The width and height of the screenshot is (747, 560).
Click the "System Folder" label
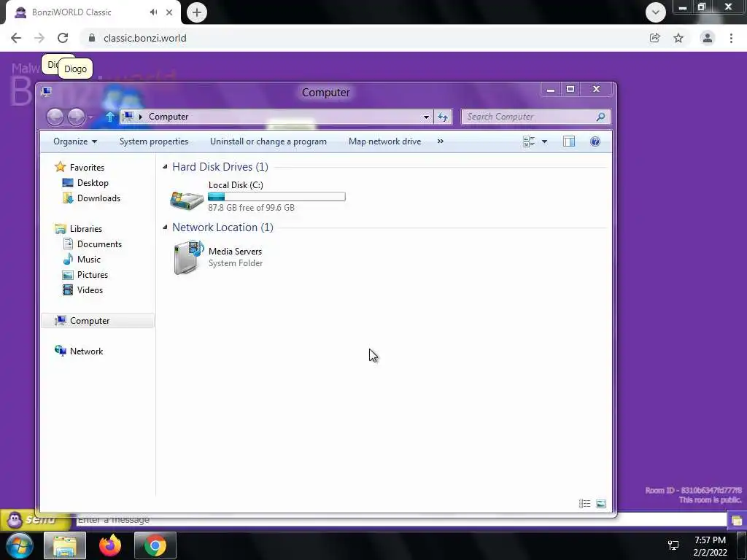click(x=236, y=263)
